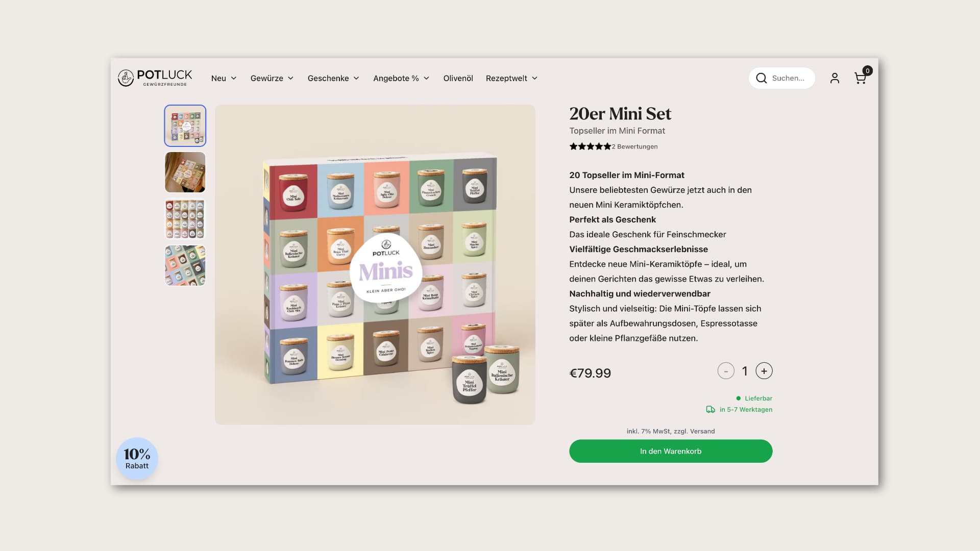Decrease quantity with minus button
The width and height of the screenshot is (980, 551).
726,371
